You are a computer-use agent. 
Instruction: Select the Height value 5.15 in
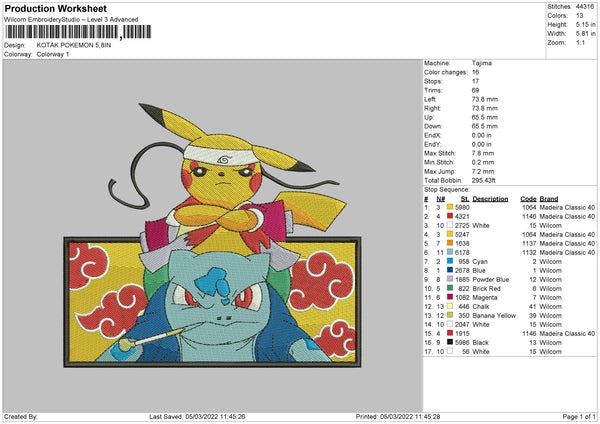pyautogui.click(x=585, y=24)
